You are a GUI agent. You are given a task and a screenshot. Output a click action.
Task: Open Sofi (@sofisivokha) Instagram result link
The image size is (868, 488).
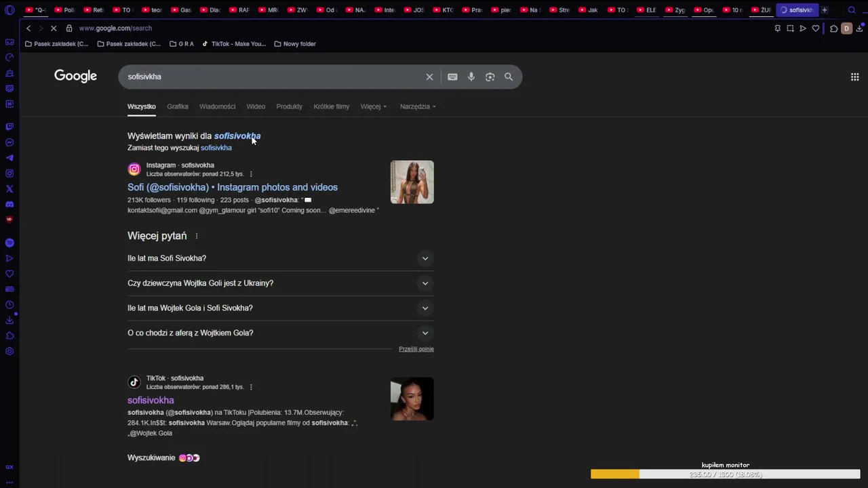233,187
